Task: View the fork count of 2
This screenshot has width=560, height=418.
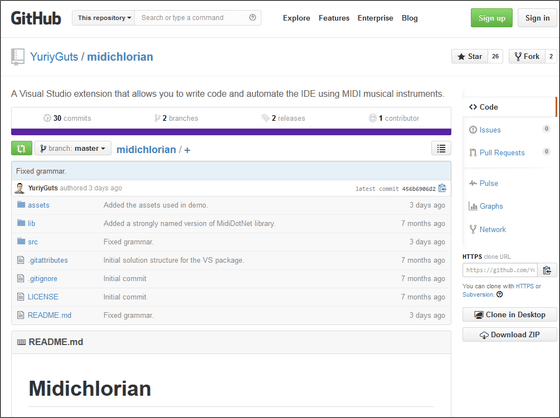Action: [x=551, y=56]
